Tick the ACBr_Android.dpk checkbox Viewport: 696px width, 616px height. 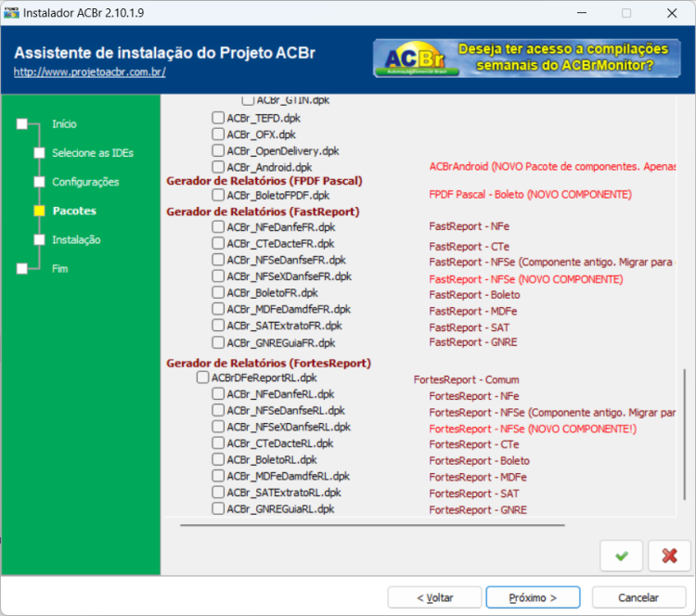218,167
